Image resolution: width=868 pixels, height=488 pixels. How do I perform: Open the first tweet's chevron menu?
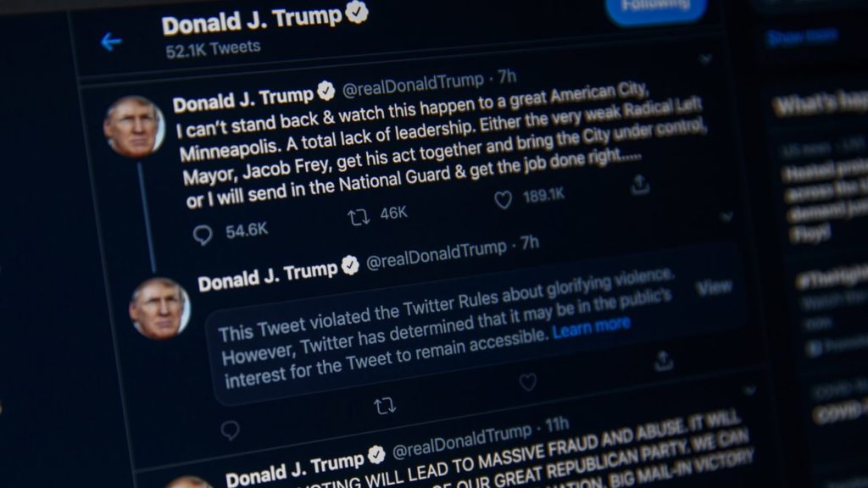pyautogui.click(x=705, y=58)
